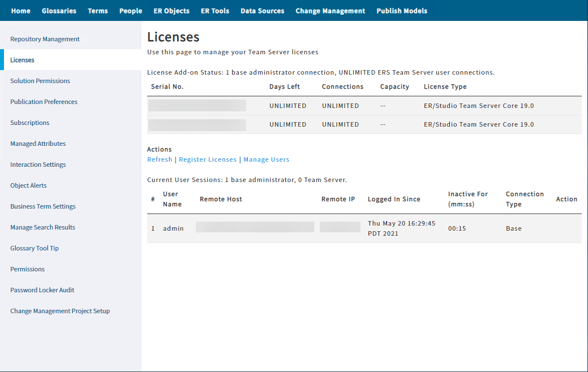Click the Manage Users link
The image size is (588, 372).
pos(266,159)
